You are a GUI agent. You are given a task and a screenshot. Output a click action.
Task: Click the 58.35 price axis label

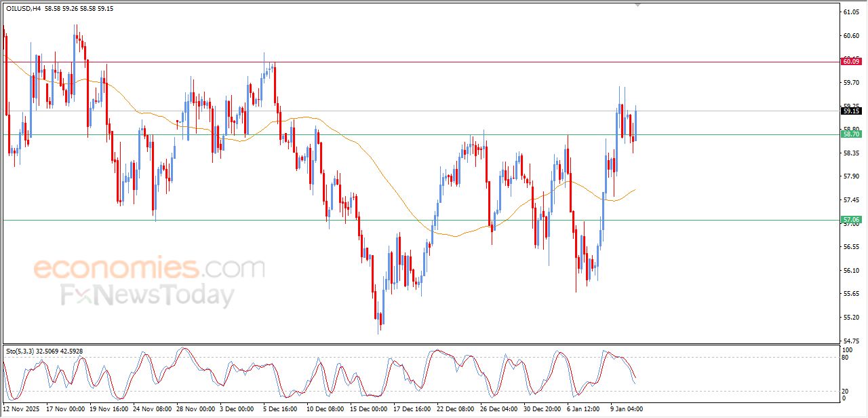tap(851, 153)
